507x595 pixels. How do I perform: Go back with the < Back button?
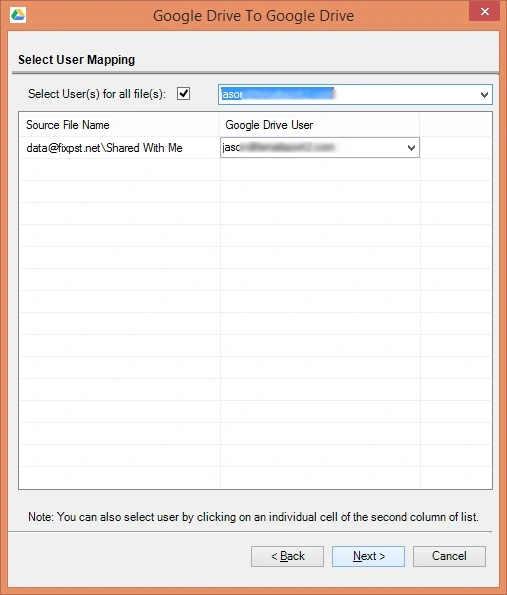click(x=287, y=556)
